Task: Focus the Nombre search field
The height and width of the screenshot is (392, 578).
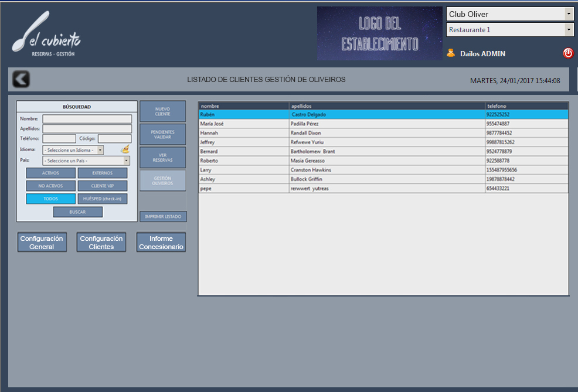Action: pyautogui.click(x=87, y=119)
